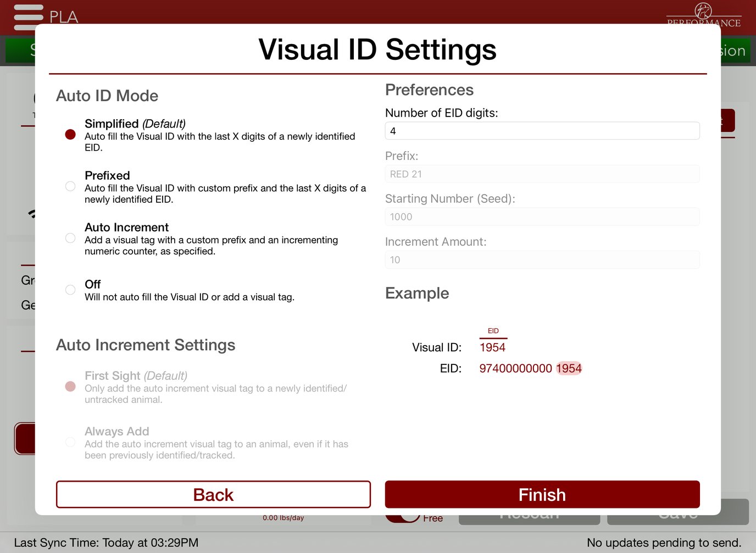Click the PLA label in the header

[65, 18]
